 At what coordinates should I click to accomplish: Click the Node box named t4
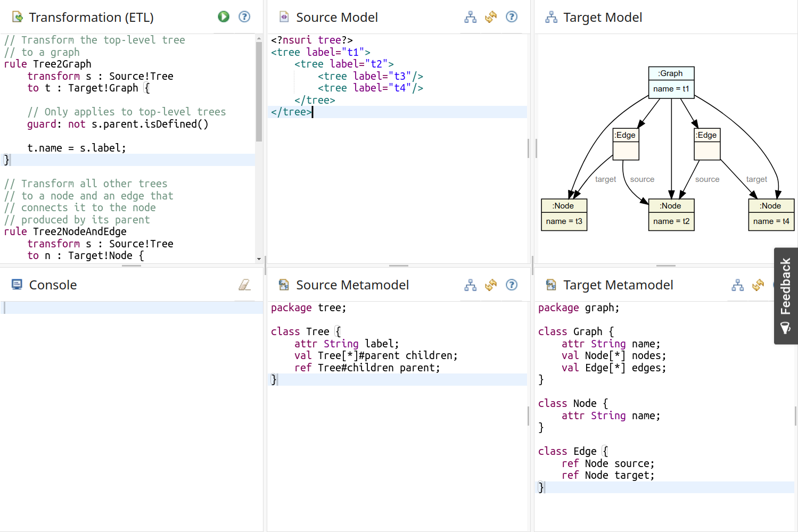click(770, 214)
